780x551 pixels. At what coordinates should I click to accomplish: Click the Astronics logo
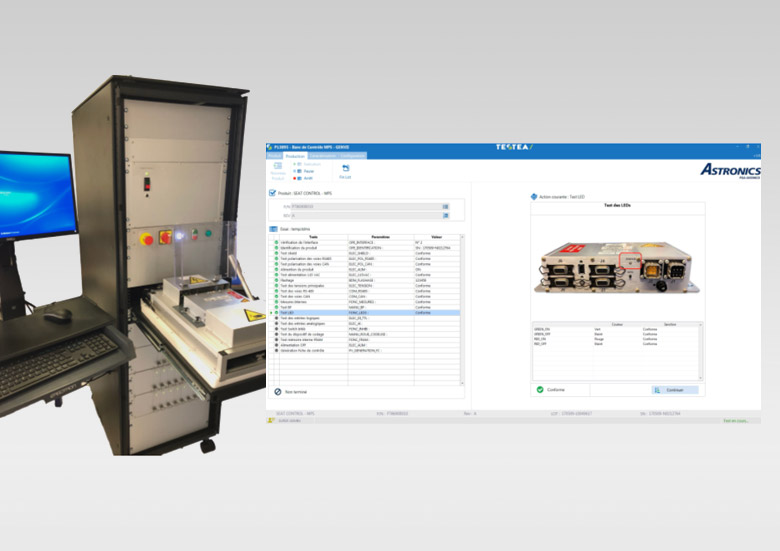point(730,171)
